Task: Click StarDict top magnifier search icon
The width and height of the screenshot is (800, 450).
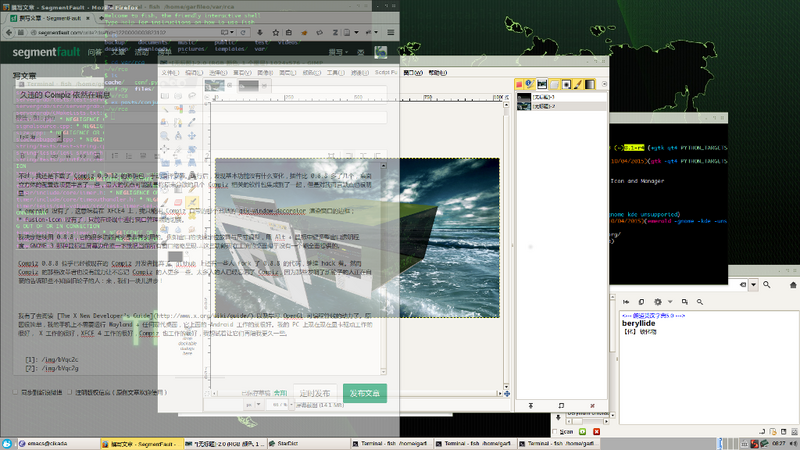Action: pos(766,285)
